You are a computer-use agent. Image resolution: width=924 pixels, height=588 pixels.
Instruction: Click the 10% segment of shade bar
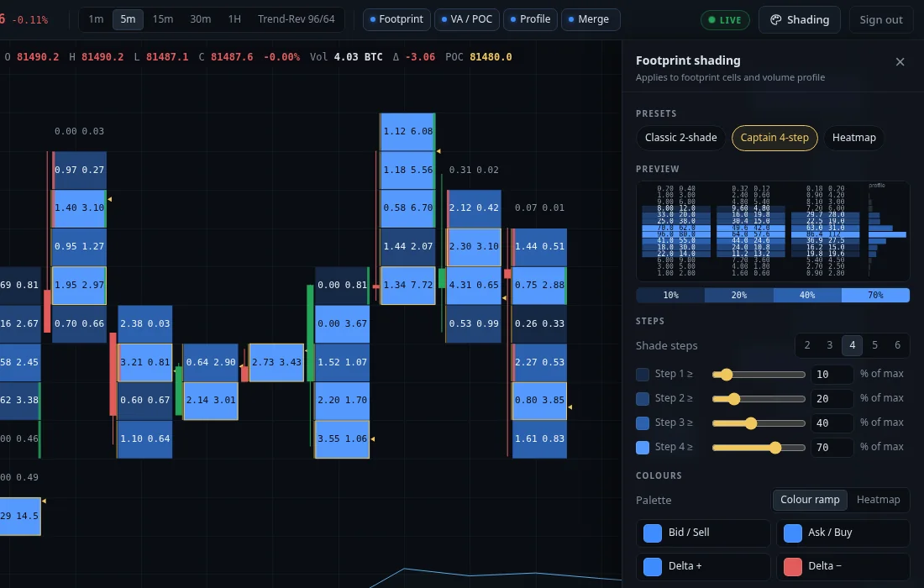(x=670, y=295)
